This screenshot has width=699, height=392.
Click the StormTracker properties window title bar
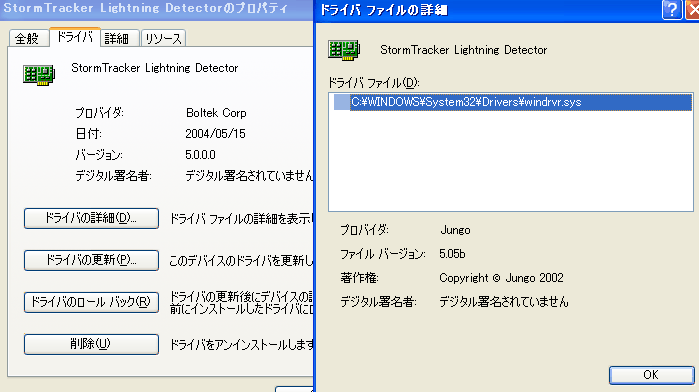(x=156, y=9)
